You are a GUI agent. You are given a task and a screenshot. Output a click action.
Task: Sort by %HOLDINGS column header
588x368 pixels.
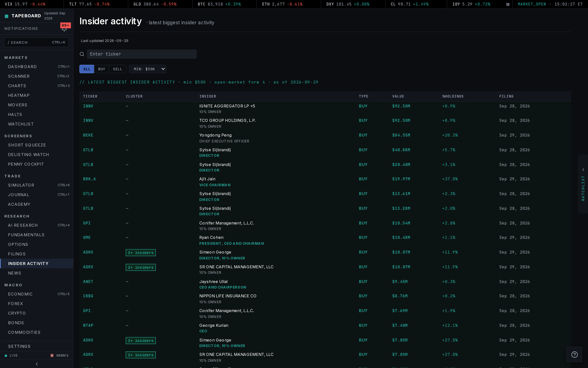pyautogui.click(x=453, y=96)
